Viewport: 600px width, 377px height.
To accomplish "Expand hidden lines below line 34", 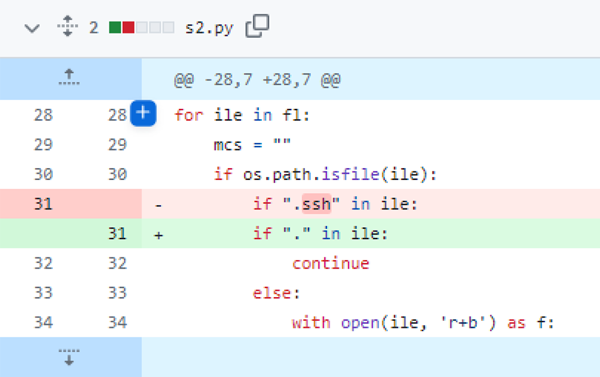I will click(69, 357).
